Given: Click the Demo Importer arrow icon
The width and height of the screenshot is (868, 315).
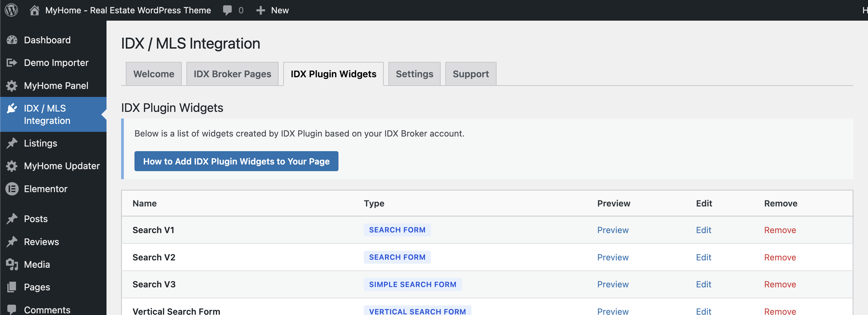Looking at the screenshot, I should tap(12, 63).
